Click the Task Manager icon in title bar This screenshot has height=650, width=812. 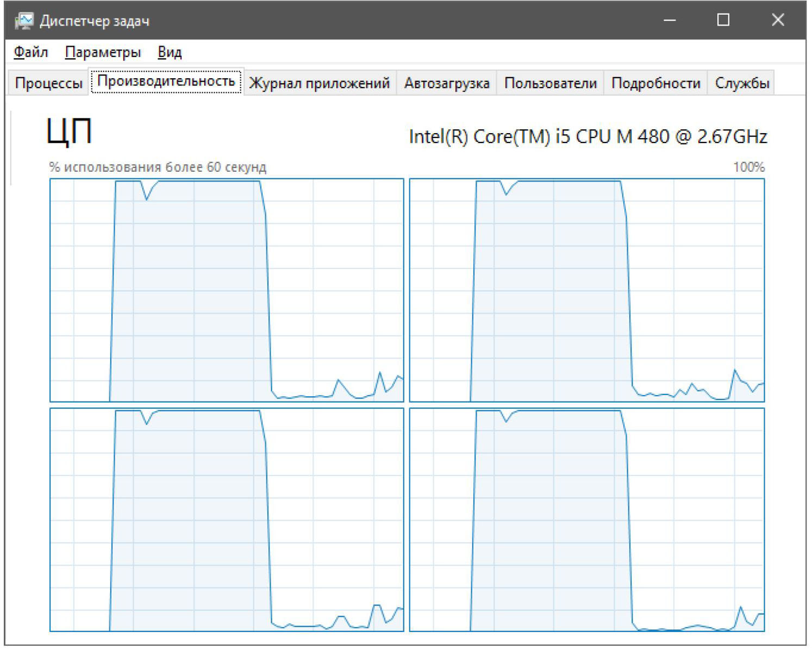point(24,21)
